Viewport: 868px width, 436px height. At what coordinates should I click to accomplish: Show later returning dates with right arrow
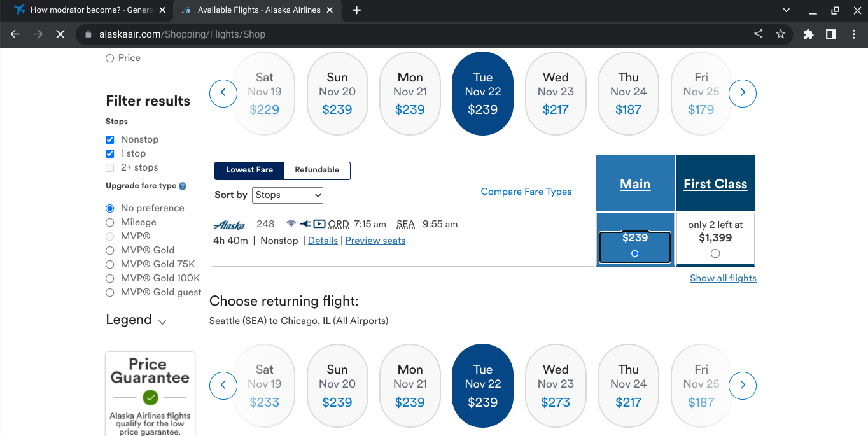pos(743,385)
